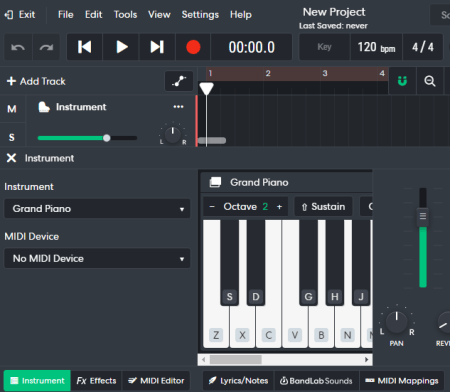
Task: Click the keyboard scrollbar right arrow
Action: [x=367, y=359]
